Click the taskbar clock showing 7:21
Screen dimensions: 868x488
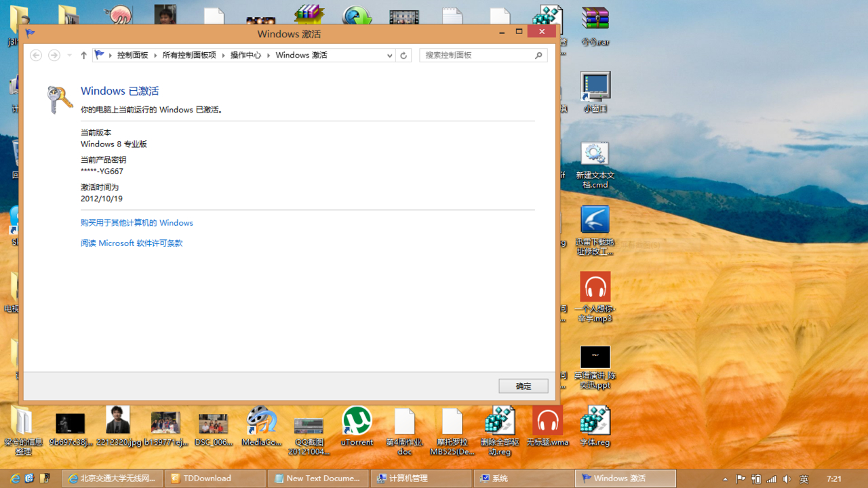pos(834,479)
